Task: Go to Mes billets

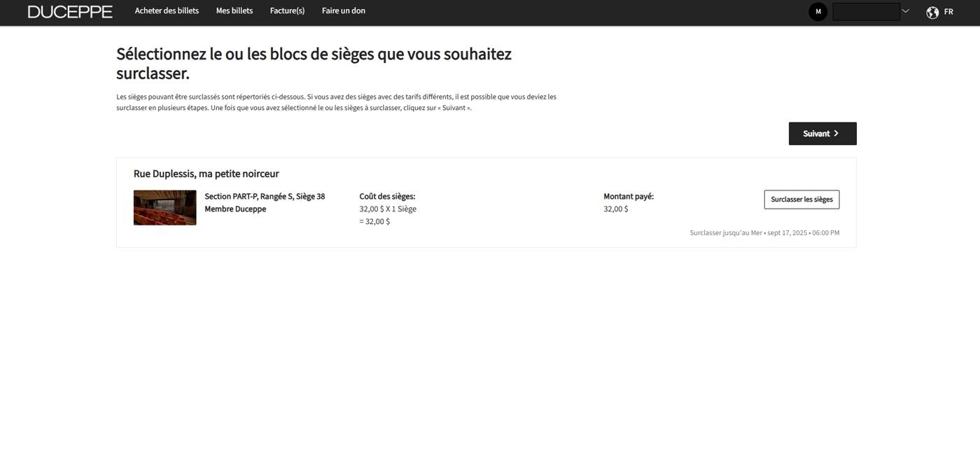Action: (234, 11)
